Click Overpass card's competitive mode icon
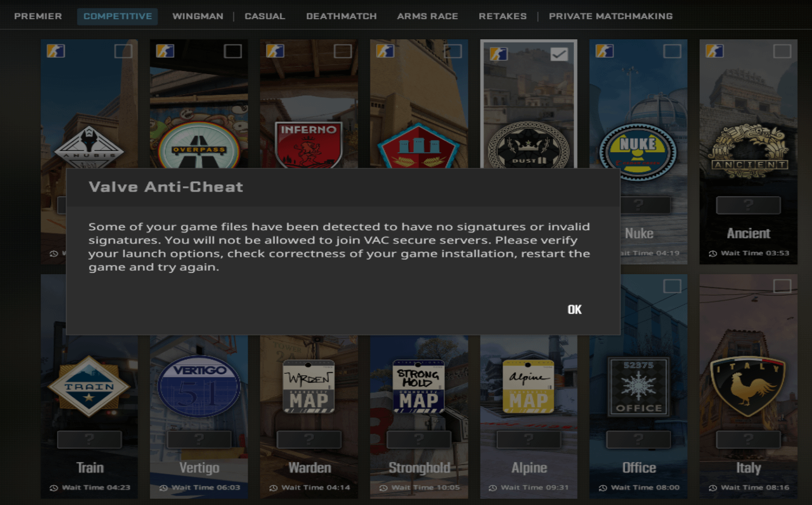The width and height of the screenshot is (812, 505). tap(165, 51)
